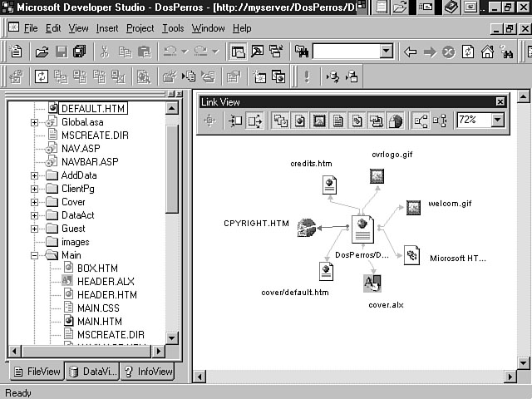The height and width of the screenshot is (399, 532).
Task: Open the Project menu
Action: click(140, 28)
